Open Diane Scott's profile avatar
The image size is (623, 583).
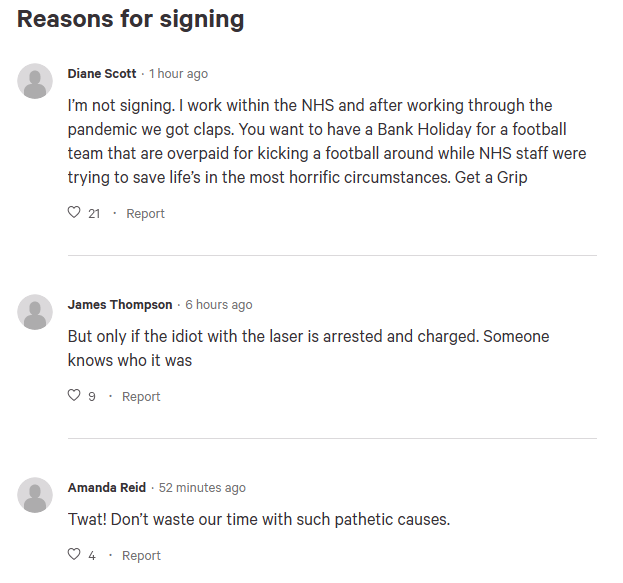[x=35, y=81]
